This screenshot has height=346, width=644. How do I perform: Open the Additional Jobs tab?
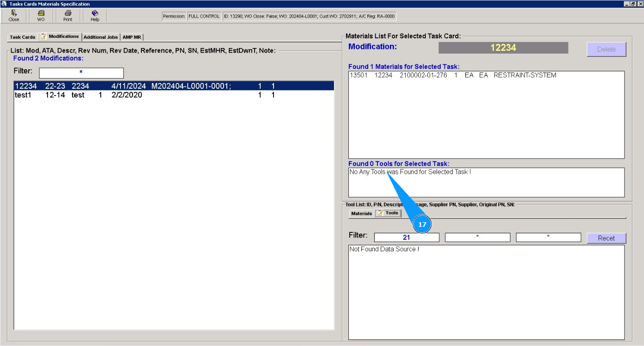[101, 37]
